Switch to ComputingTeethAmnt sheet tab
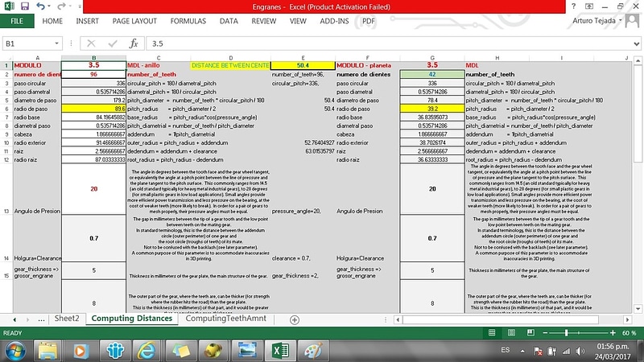This screenshot has width=644, height=362. point(226,319)
